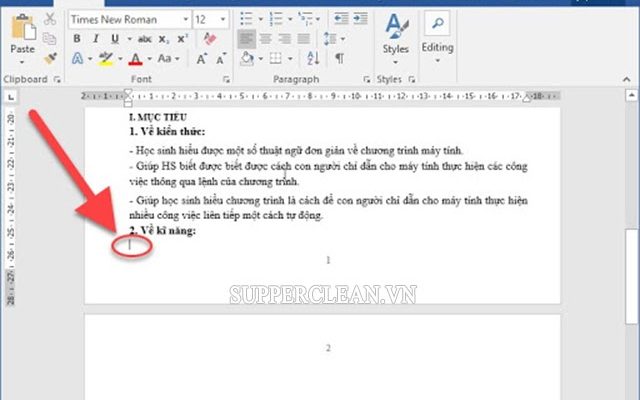Click the tab selector L icon

click(11, 97)
